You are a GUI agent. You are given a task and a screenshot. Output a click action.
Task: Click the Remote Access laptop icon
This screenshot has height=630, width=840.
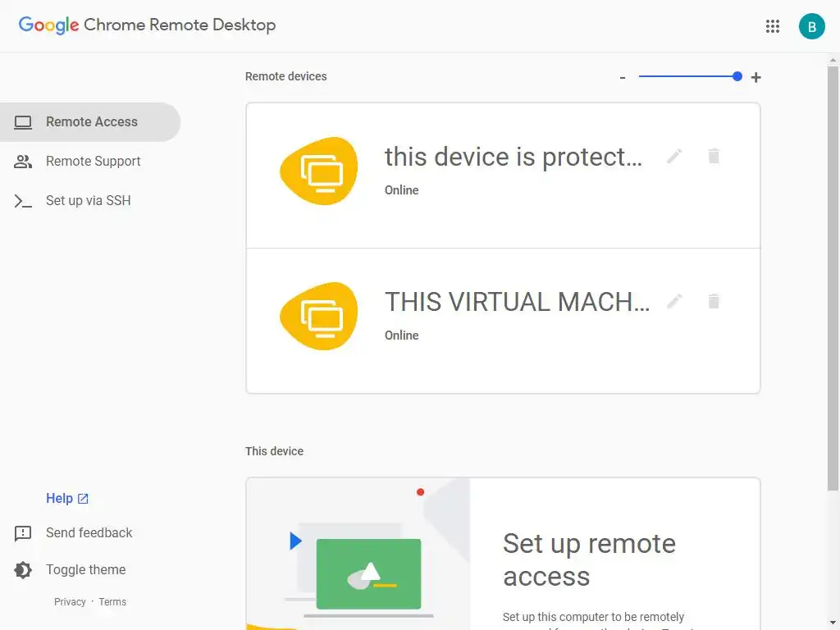click(23, 122)
